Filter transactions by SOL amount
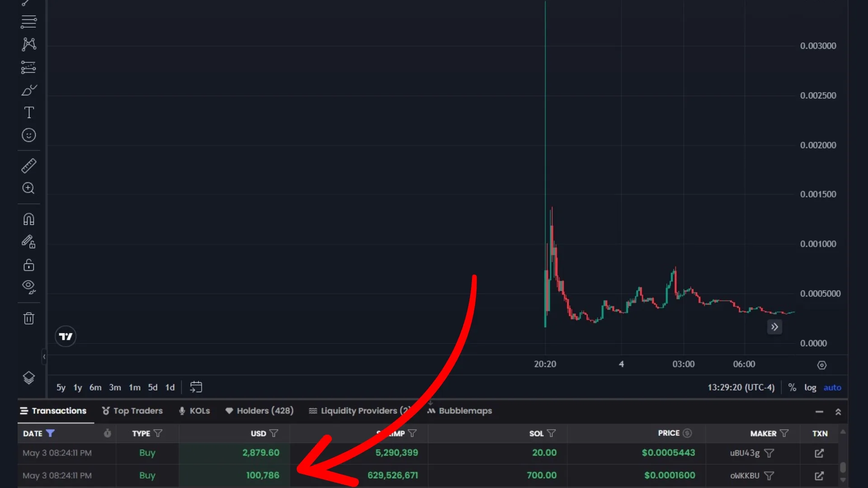The height and width of the screenshot is (488, 868). tap(551, 433)
